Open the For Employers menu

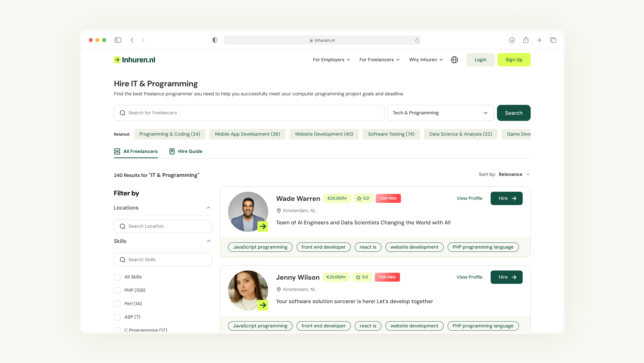[331, 60]
